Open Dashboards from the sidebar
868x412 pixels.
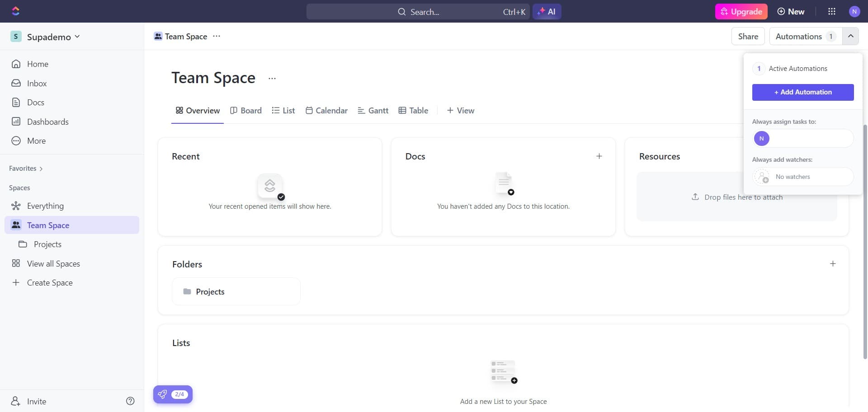pyautogui.click(x=48, y=121)
